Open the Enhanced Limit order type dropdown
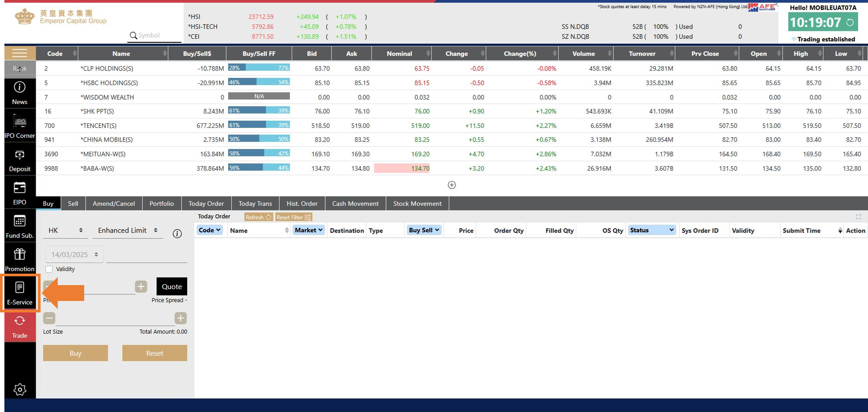Image resolution: width=868 pixels, height=412 pixels. (x=128, y=230)
